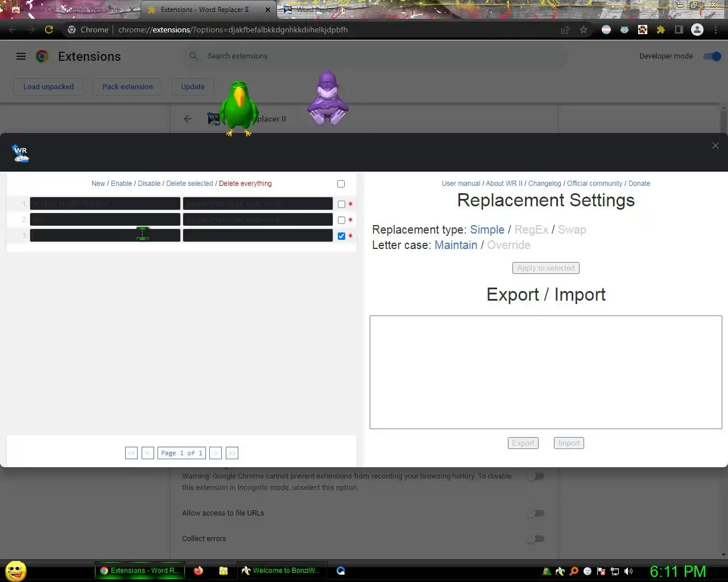728x582 pixels.
Task: Select RegEx replacement type
Action: click(531, 230)
